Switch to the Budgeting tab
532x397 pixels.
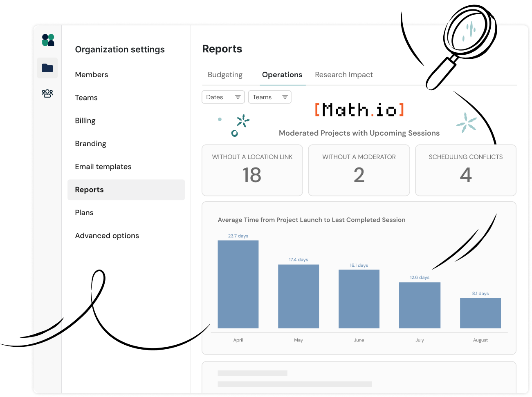click(x=225, y=75)
